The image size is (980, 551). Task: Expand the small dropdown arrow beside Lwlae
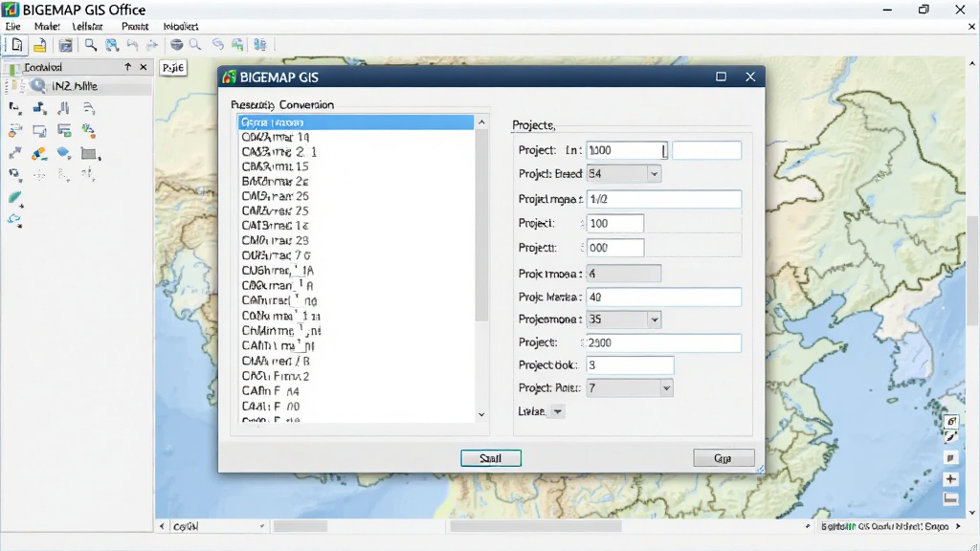(x=558, y=411)
